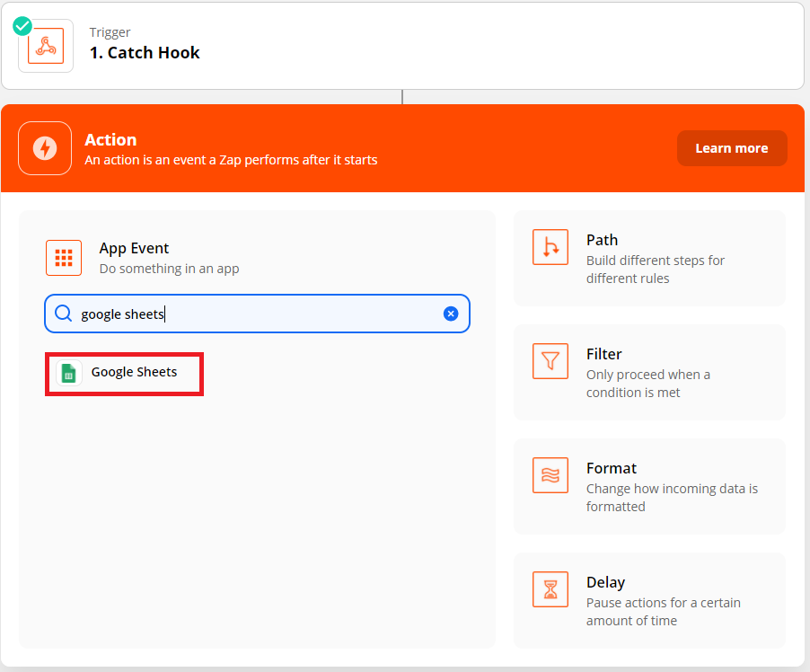Choose the Delay option

[649, 601]
